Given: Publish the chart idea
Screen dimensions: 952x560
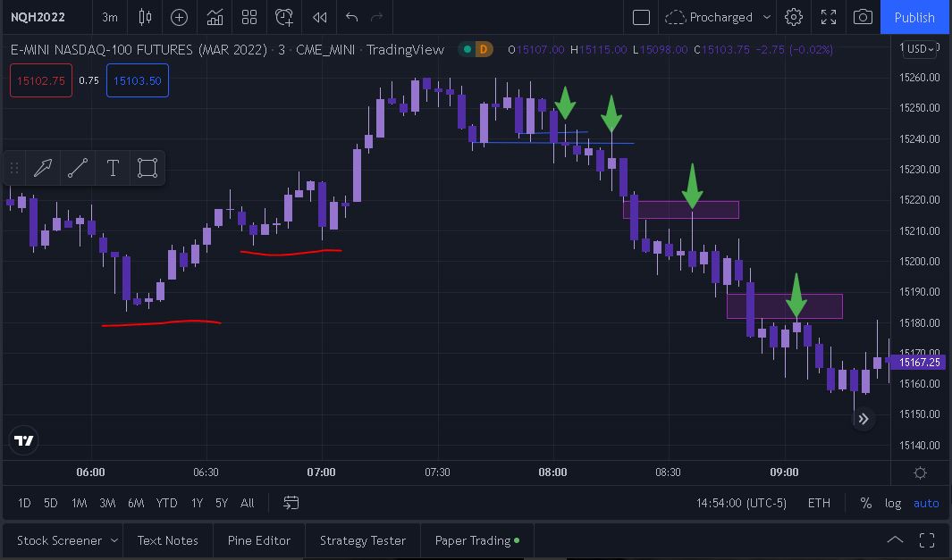Looking at the screenshot, I should tap(914, 17).
